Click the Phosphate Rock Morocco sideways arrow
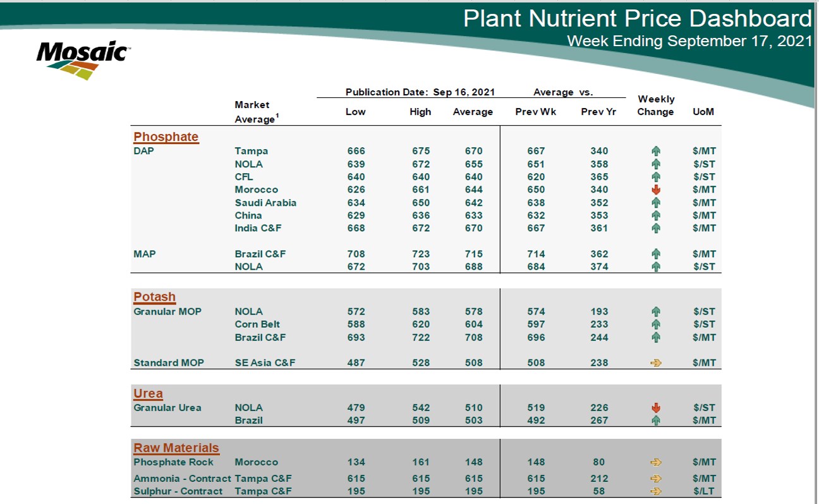The height and width of the screenshot is (504, 819). pyautogui.click(x=656, y=462)
